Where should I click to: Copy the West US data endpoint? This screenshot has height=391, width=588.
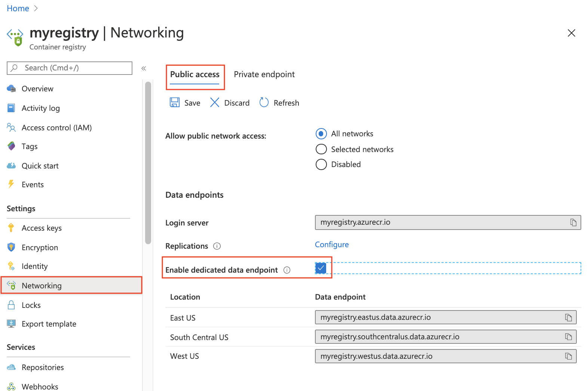tap(569, 356)
